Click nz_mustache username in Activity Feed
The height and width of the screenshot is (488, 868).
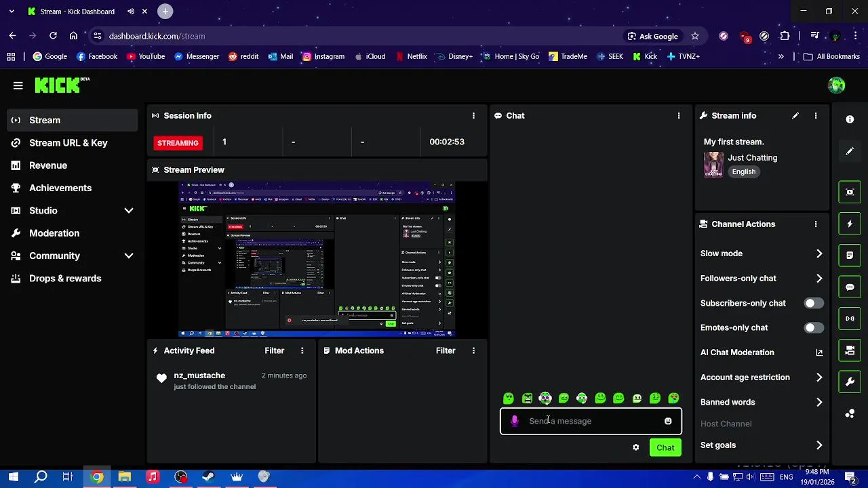pyautogui.click(x=199, y=375)
